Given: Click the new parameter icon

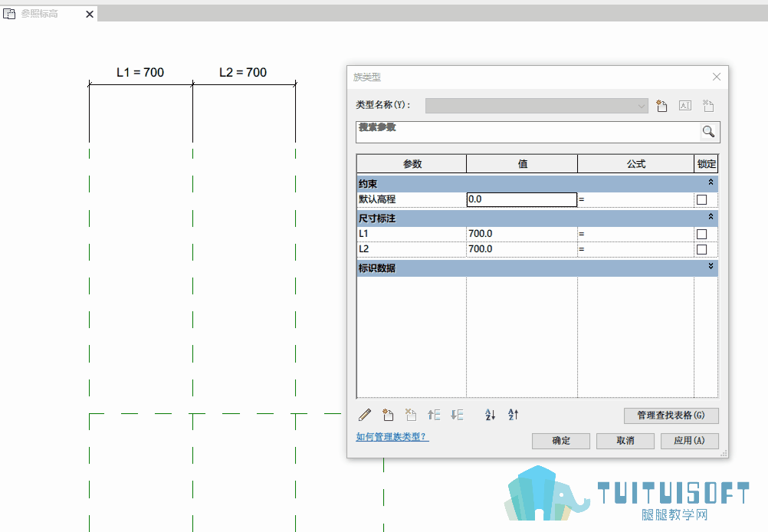Looking at the screenshot, I should (388, 415).
